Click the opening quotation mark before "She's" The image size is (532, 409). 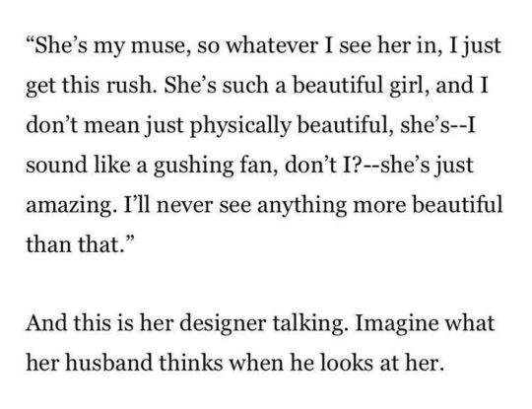pos(30,38)
